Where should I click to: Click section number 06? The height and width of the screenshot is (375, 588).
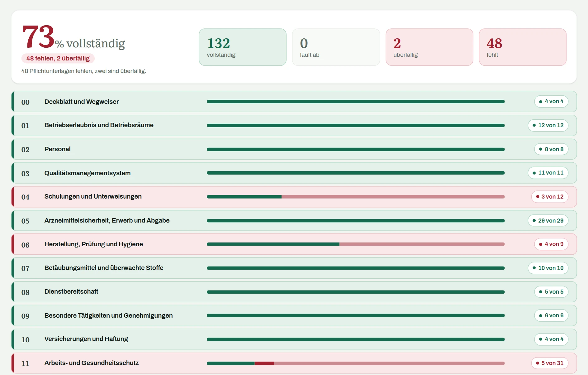coord(26,245)
